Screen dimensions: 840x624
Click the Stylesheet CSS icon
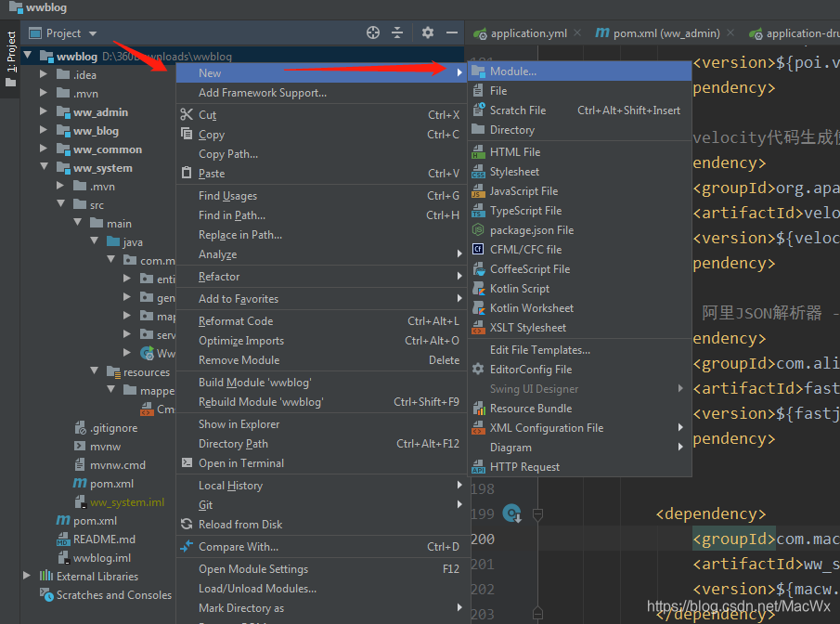pos(478,172)
